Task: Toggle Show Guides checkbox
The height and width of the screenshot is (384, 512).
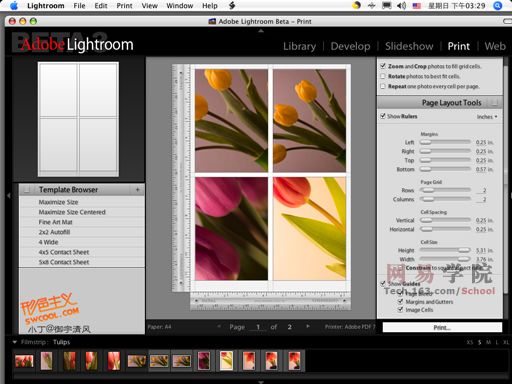Action: (x=383, y=284)
